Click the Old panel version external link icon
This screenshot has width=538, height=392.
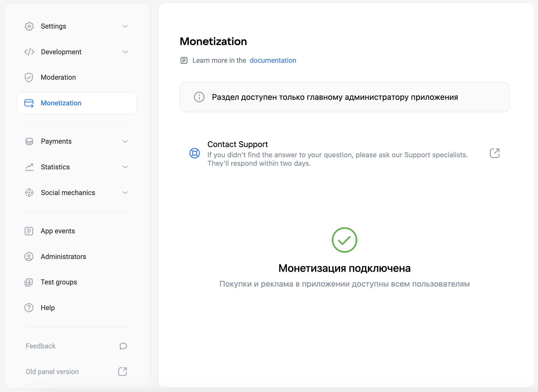[x=122, y=372]
